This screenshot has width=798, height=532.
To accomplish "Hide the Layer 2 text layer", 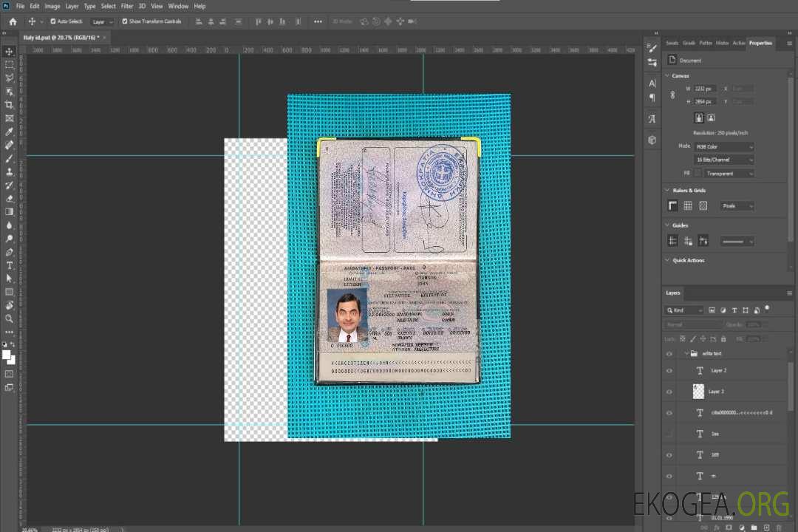I will [669, 371].
